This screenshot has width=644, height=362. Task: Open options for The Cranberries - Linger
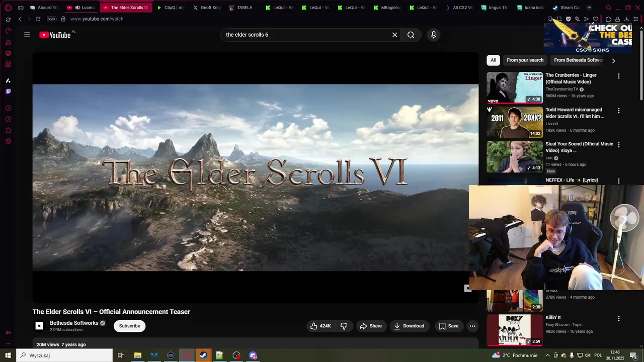[619, 76]
